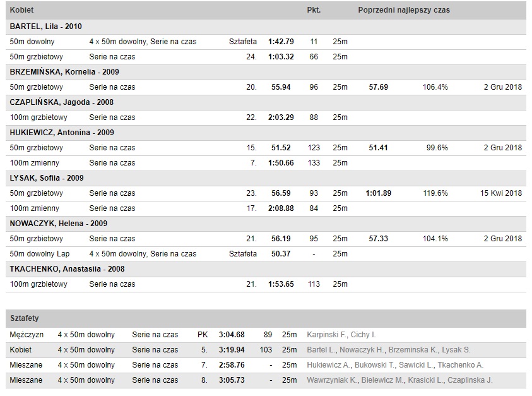Click Poprzedni najlepszy czas header
The width and height of the screenshot is (532, 396).
[x=404, y=10]
